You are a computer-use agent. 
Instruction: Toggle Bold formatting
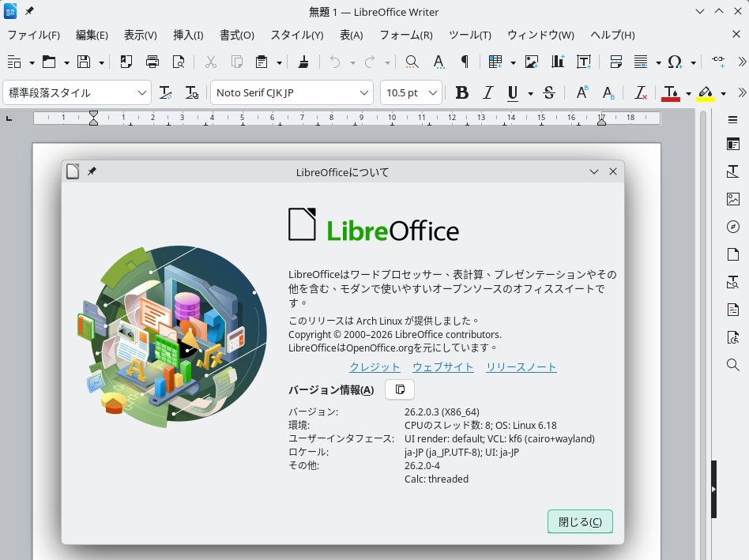coord(462,92)
